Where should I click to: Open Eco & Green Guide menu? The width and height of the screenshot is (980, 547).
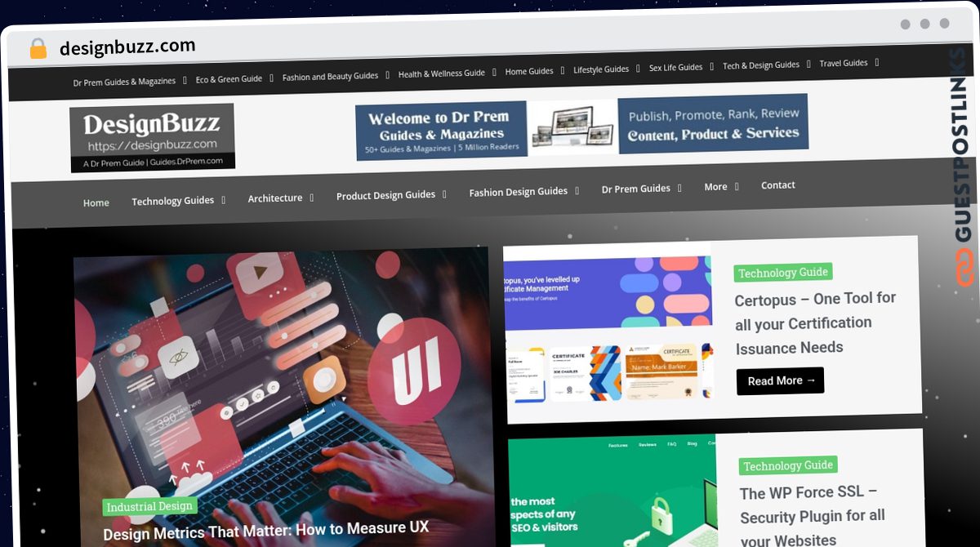click(x=229, y=79)
